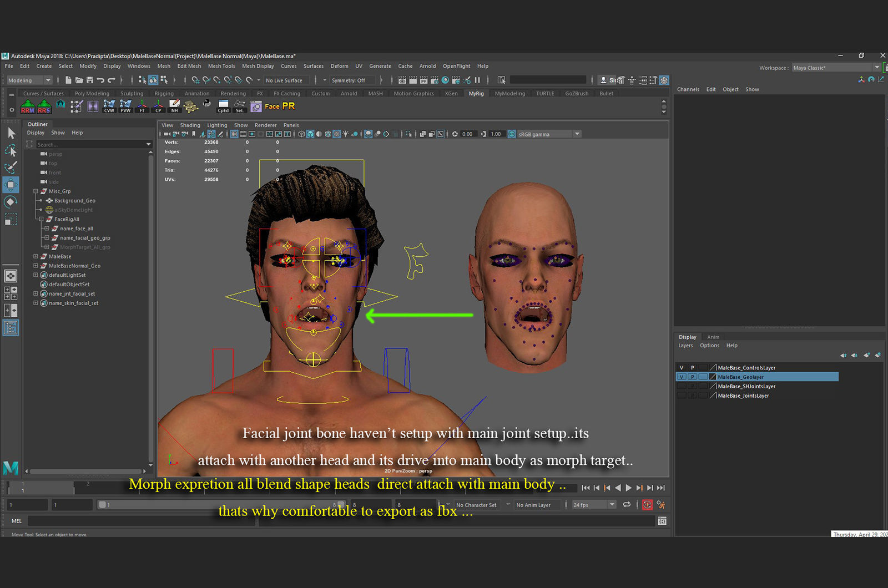Toggle the loop playback button

(627, 504)
